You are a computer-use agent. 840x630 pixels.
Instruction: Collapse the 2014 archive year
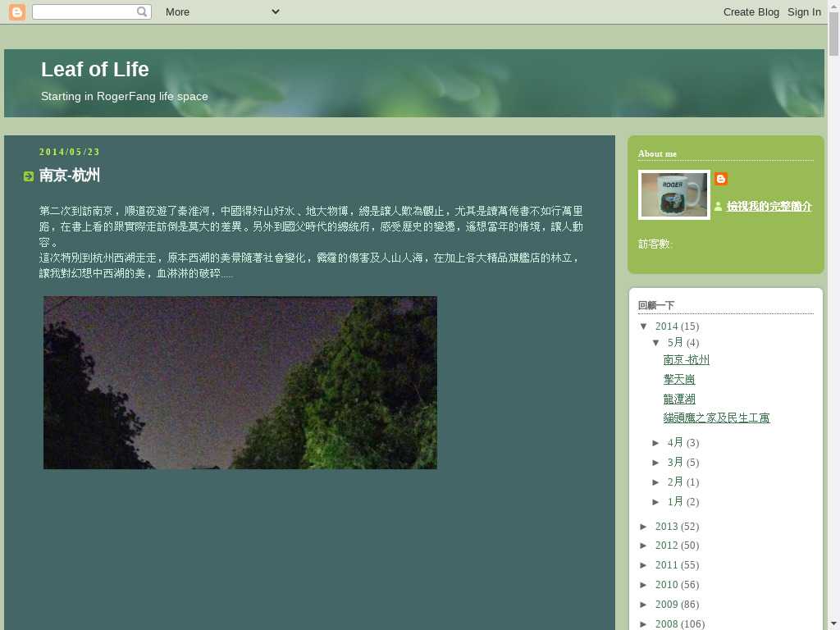tap(645, 326)
